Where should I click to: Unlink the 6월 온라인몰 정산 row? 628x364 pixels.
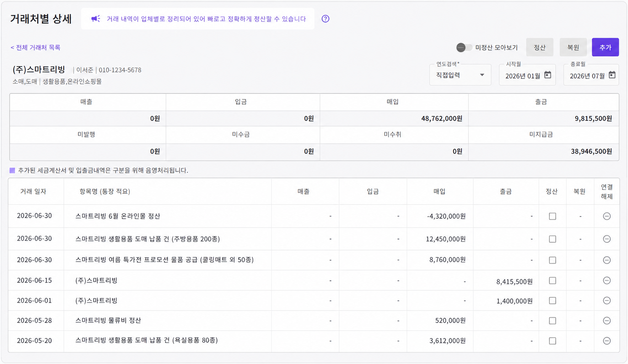[x=607, y=216]
